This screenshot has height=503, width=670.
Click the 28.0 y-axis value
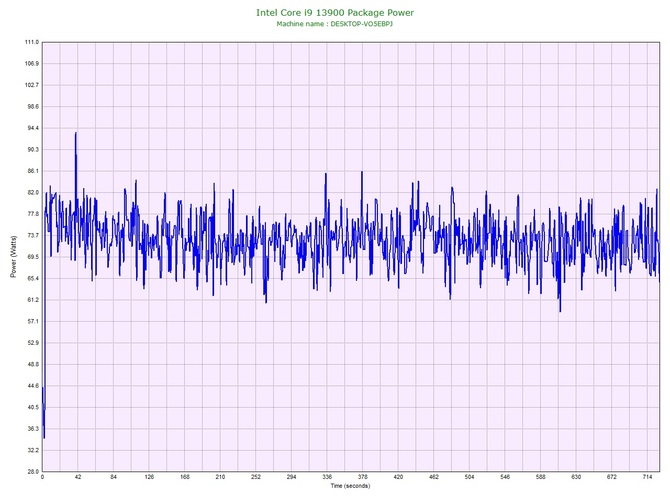pyautogui.click(x=33, y=472)
